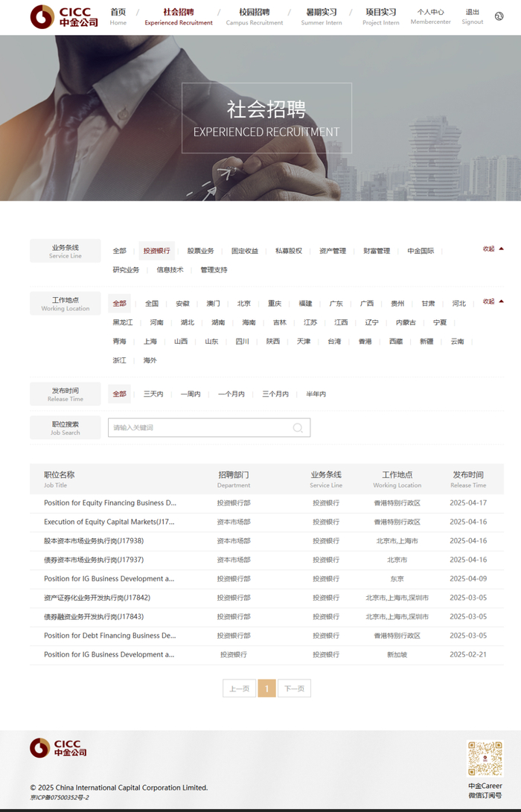521x812 pixels.
Task: Open 暑期实习 Summer Intern page
Action: pyautogui.click(x=322, y=16)
